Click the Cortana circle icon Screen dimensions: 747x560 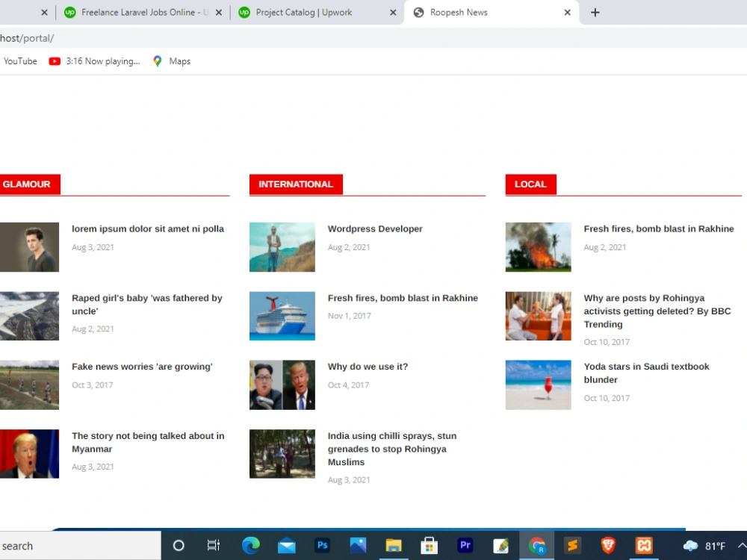(x=179, y=546)
